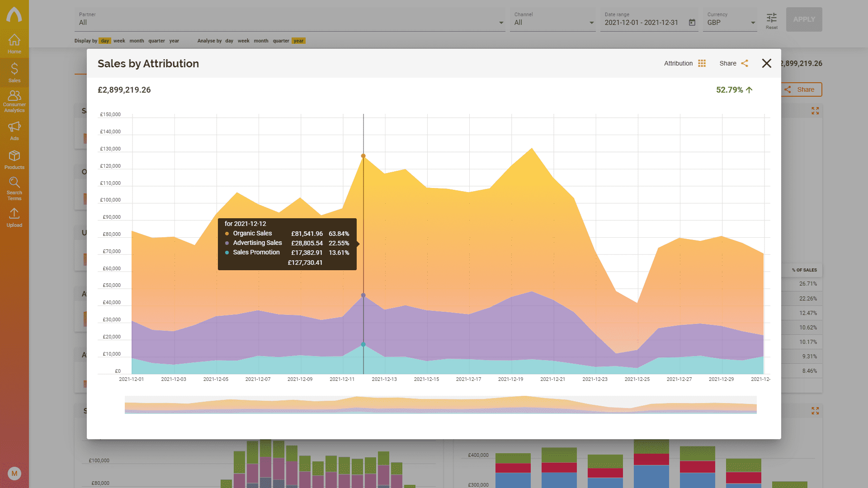Close the Sales by Attribution dialog
This screenshot has width=868, height=488.
(767, 63)
